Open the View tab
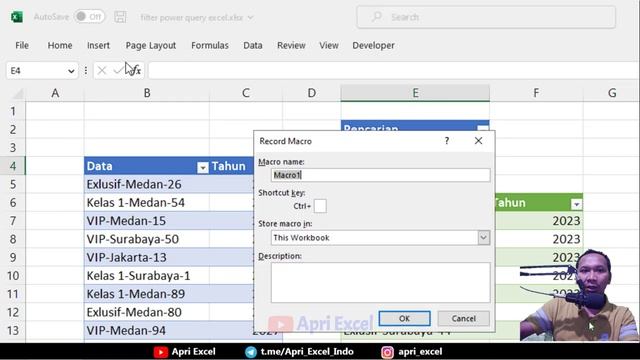This screenshot has width=640, height=360. (329, 45)
